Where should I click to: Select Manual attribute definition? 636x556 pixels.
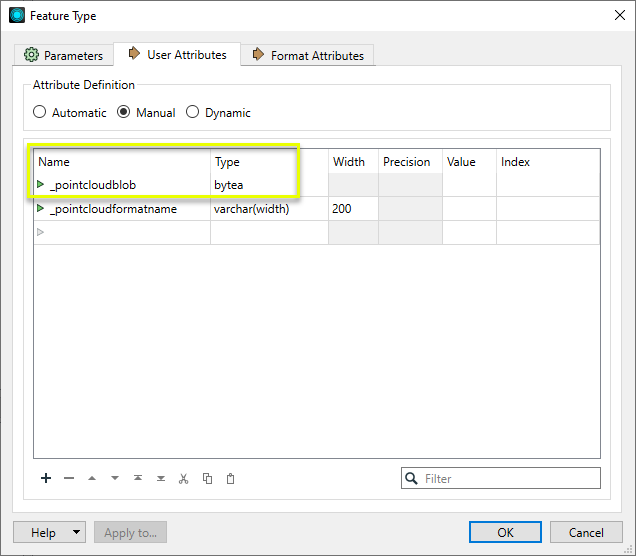tap(124, 113)
